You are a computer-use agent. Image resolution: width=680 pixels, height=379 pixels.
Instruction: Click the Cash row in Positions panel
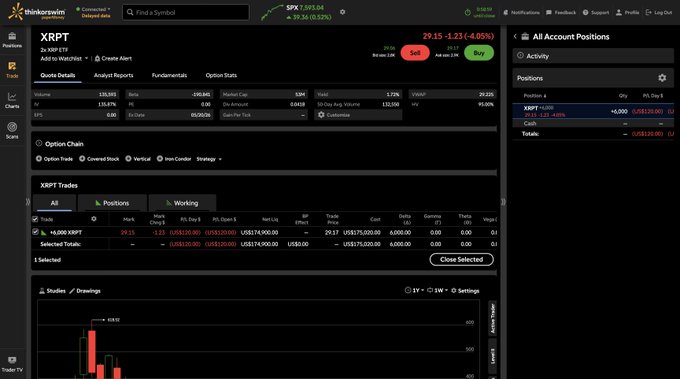click(593, 124)
